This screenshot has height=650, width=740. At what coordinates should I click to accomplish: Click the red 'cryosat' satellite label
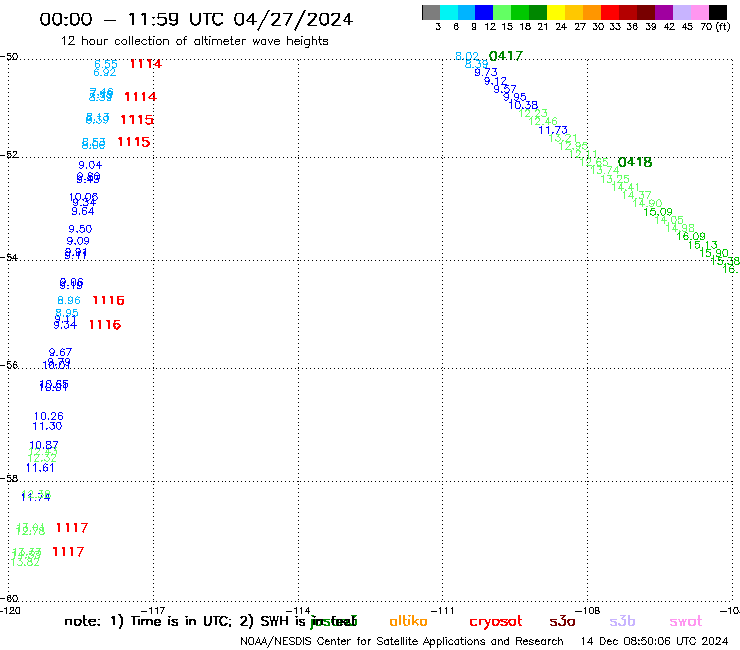point(496,622)
